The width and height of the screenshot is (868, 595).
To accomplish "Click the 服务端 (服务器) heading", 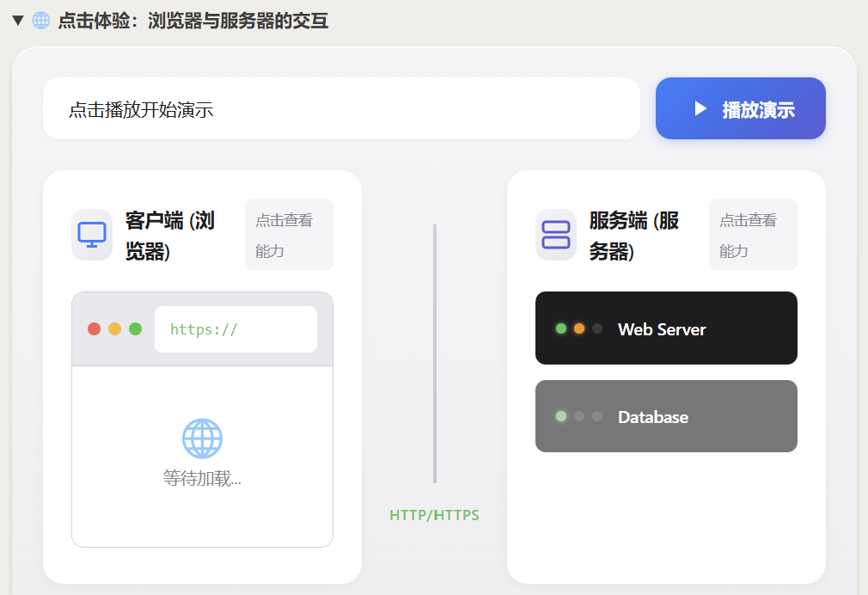I will 634,236.
